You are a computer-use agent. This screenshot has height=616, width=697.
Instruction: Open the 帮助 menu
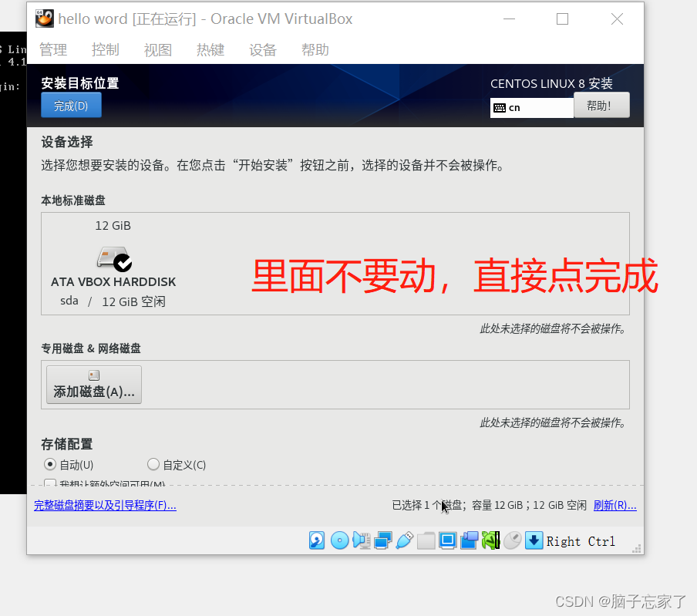pyautogui.click(x=315, y=50)
